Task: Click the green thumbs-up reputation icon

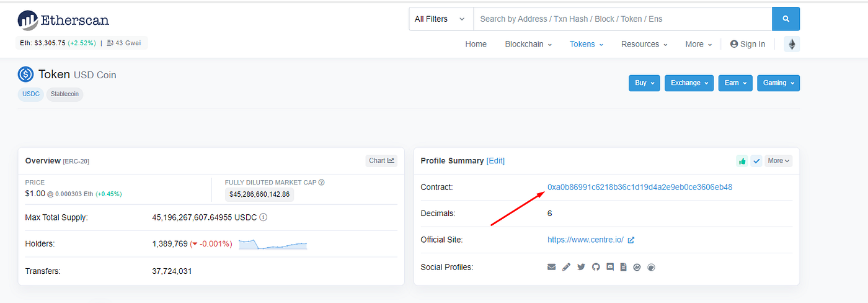Action: (742, 161)
